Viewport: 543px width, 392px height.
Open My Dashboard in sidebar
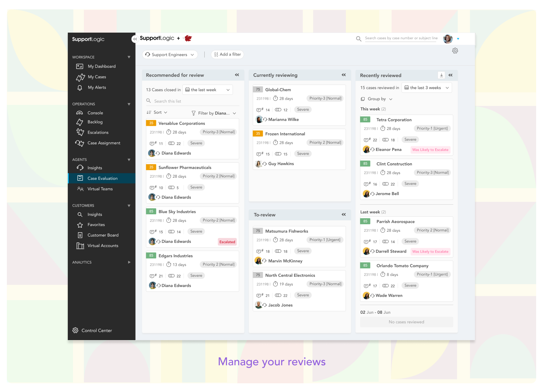pos(101,66)
